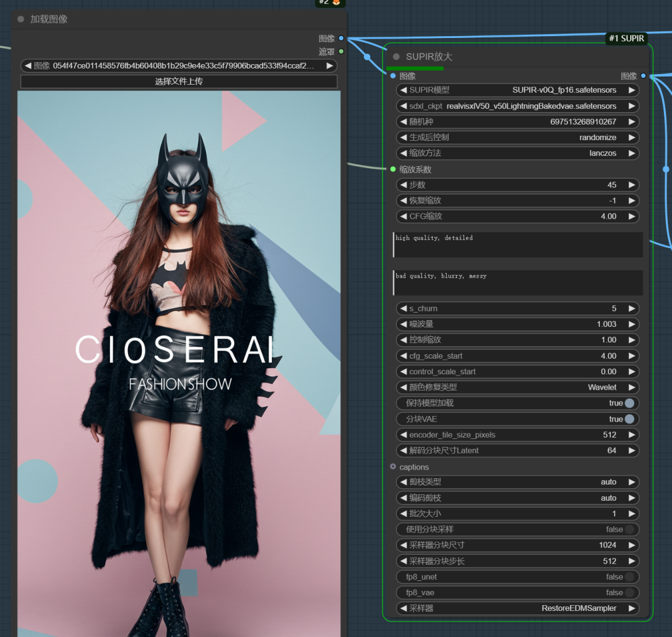Viewport: 672px width, 637px height.
Task: Increase 解码分块尺寸Latent with the right arrow
Action: coord(632,450)
